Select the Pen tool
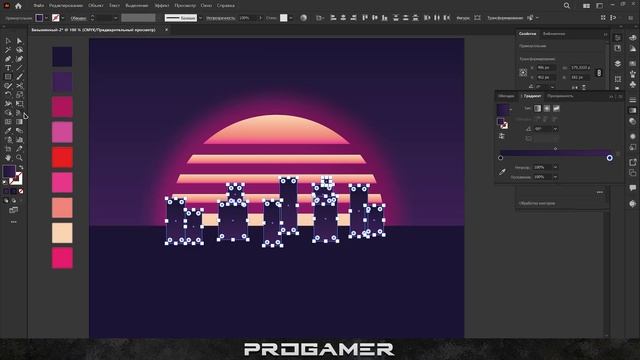The width and height of the screenshot is (640, 360). [8, 59]
